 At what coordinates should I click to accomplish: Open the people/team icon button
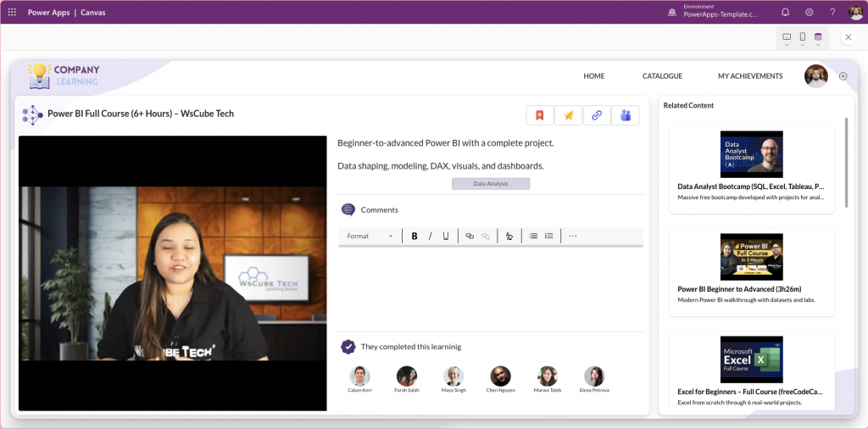(626, 115)
